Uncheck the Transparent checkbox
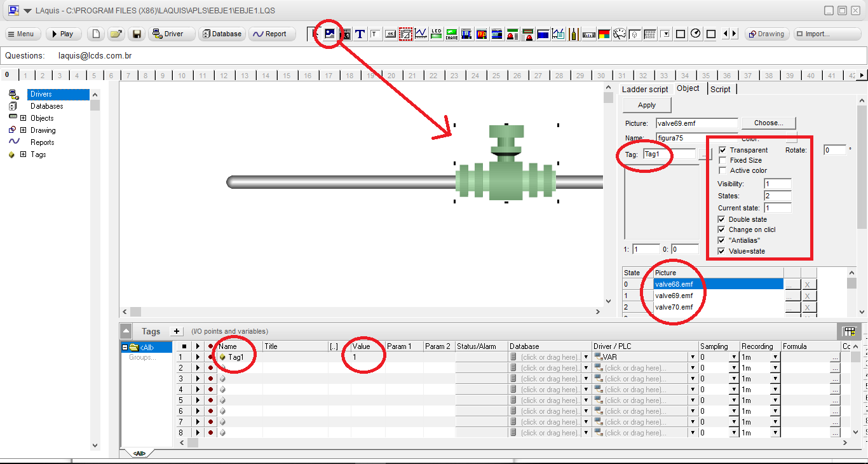 (722, 150)
